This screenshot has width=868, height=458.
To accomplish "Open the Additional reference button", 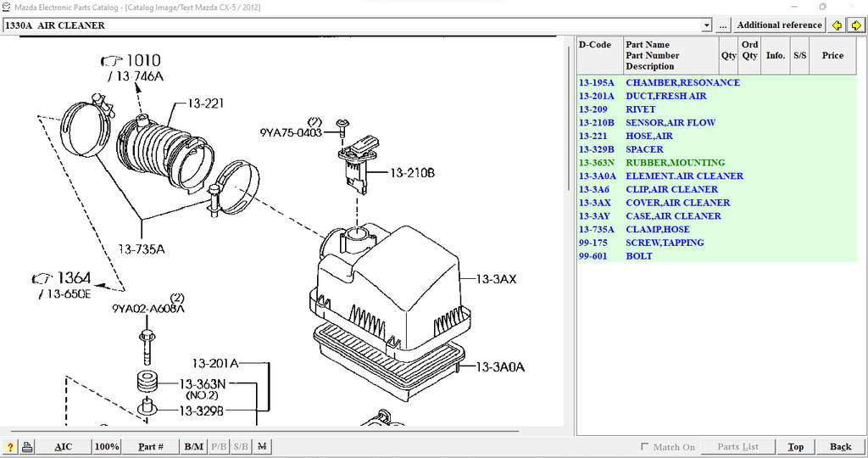I will click(x=779, y=25).
